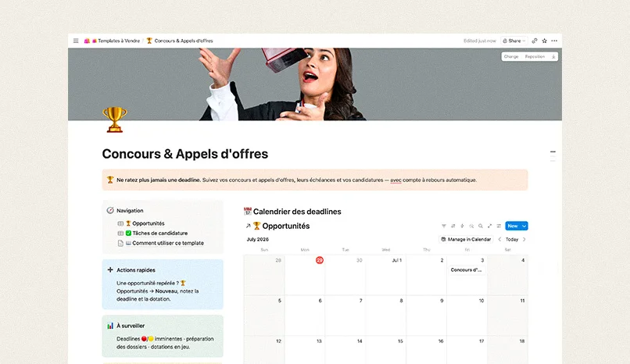Click Manage in Calendar button
Screen dimensions: 630x364
click(466, 239)
